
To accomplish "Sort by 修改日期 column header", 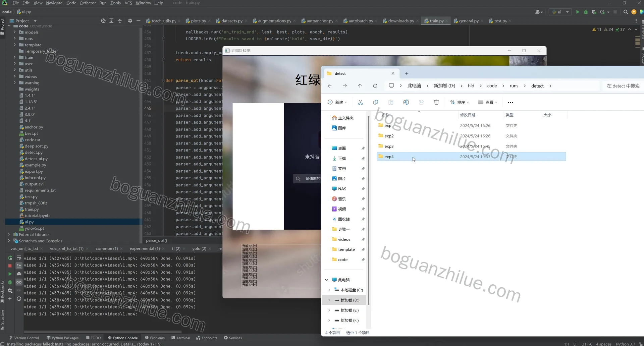I will point(468,115).
